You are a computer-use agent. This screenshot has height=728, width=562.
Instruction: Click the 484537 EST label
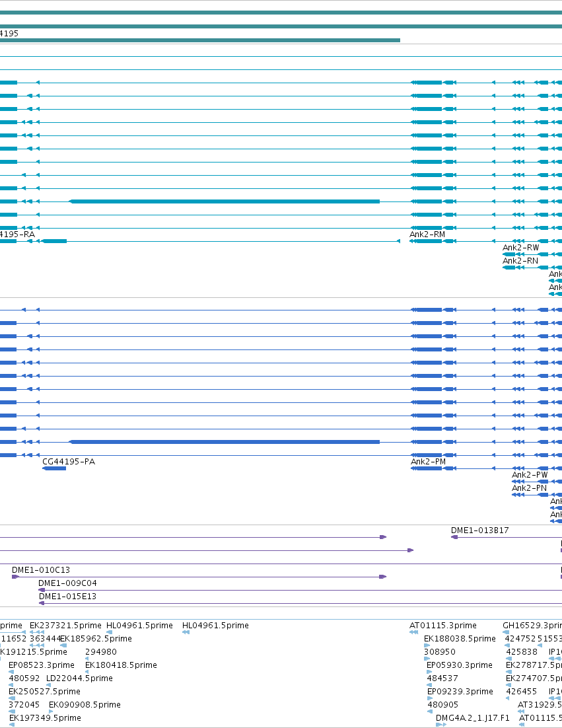coord(442,678)
